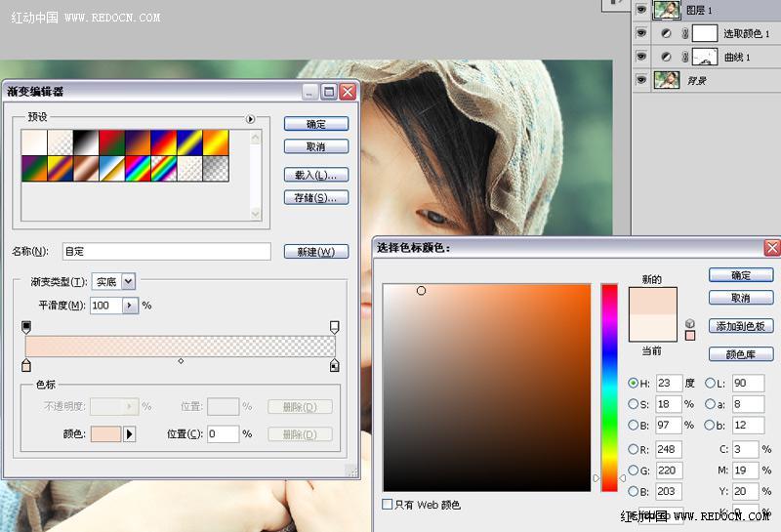The image size is (781, 532).
Task: Enable the 只有 Web 颜色 checkbox
Action: point(387,504)
